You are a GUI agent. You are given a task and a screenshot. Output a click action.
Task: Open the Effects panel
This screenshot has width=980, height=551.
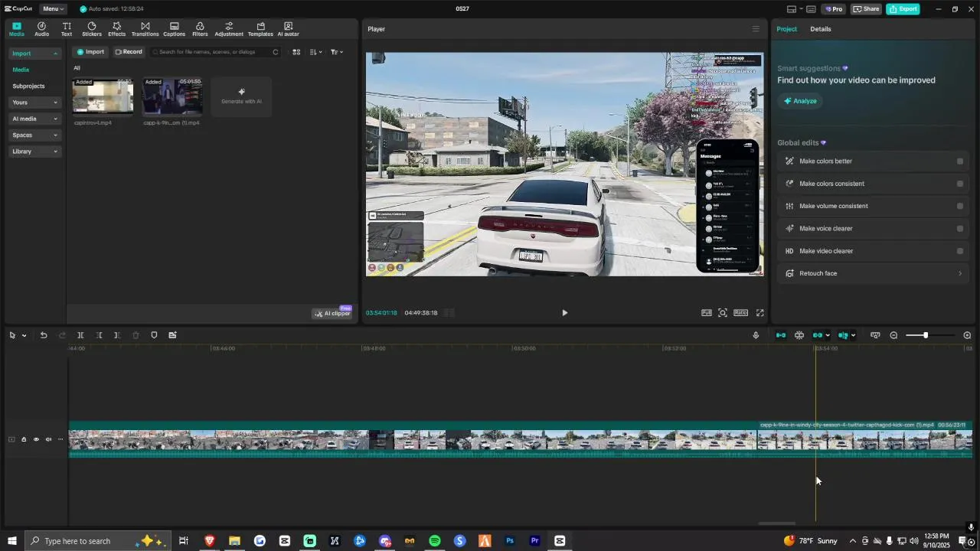click(x=116, y=29)
